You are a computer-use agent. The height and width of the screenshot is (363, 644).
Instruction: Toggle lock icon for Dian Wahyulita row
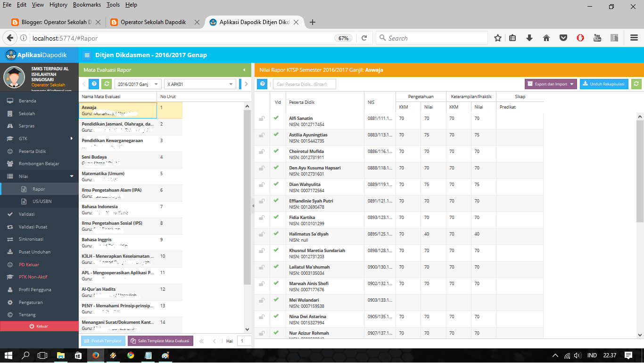pos(262,185)
